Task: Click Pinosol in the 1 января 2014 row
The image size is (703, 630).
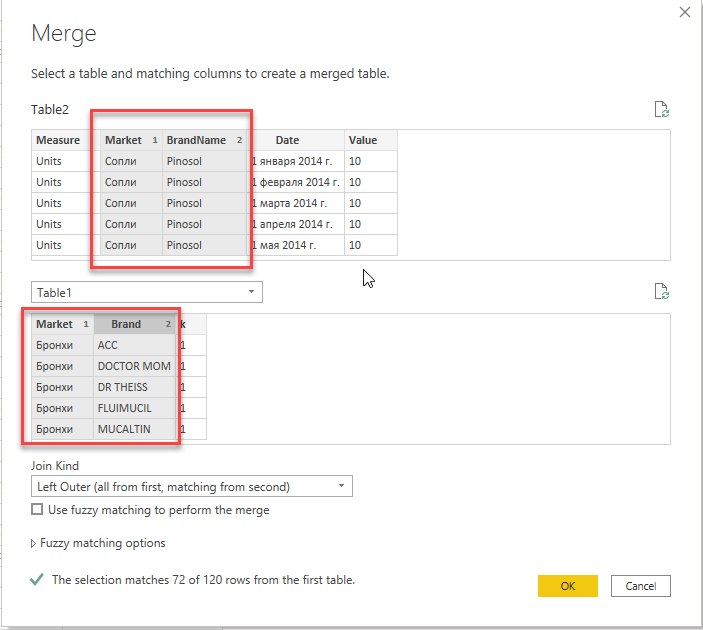Action: point(204,161)
